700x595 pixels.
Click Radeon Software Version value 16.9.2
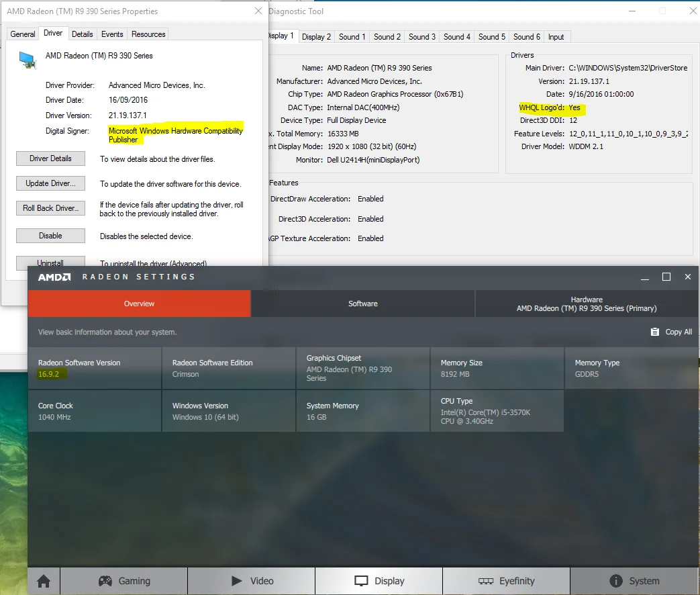[x=49, y=374]
